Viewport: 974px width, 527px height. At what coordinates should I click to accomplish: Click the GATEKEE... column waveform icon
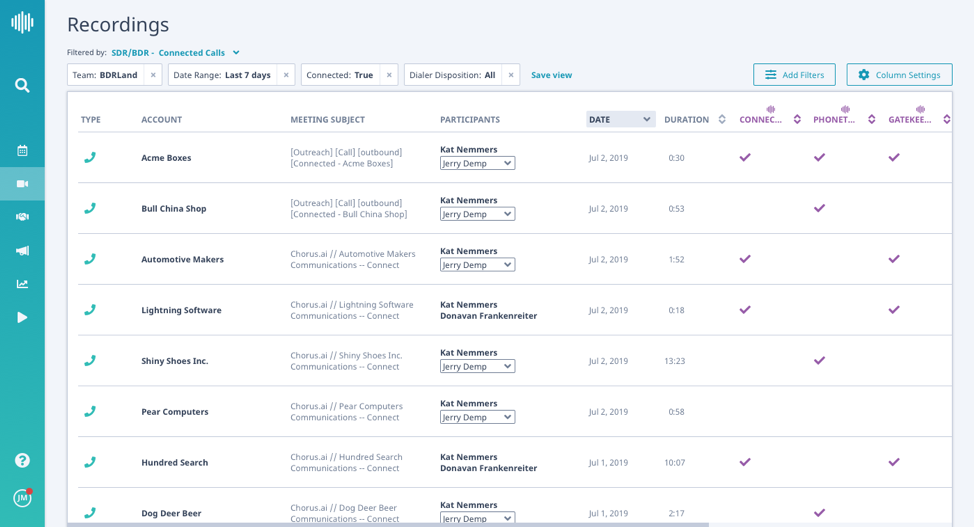tap(921, 109)
